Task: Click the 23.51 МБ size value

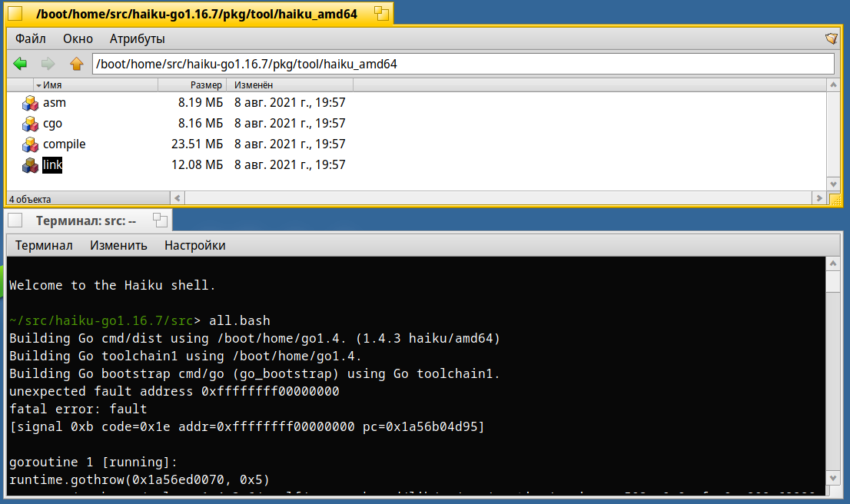Action: 198,144
